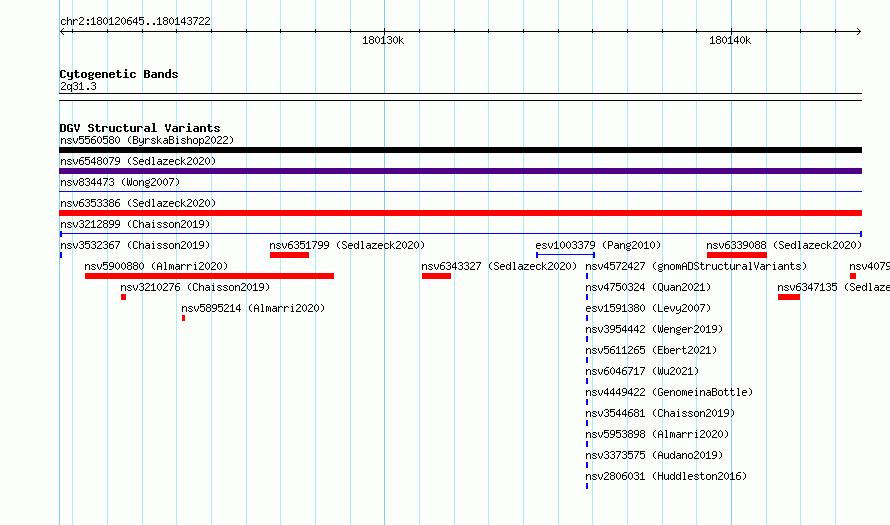Select red bar under nsv6339088
Viewport: 890px width, 525px height.
pyautogui.click(x=737, y=255)
